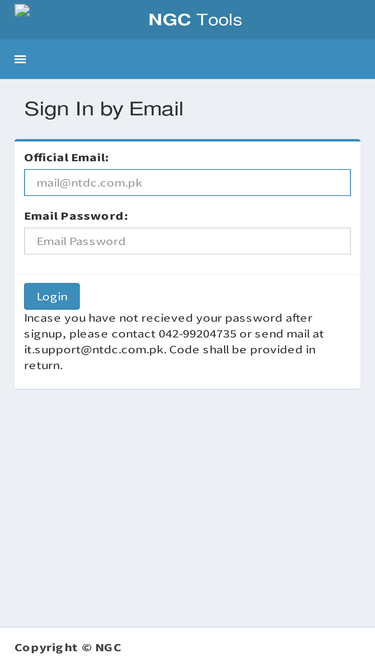375x667 pixels.
Task: Go to NGC Tools home title
Action: 195,20
